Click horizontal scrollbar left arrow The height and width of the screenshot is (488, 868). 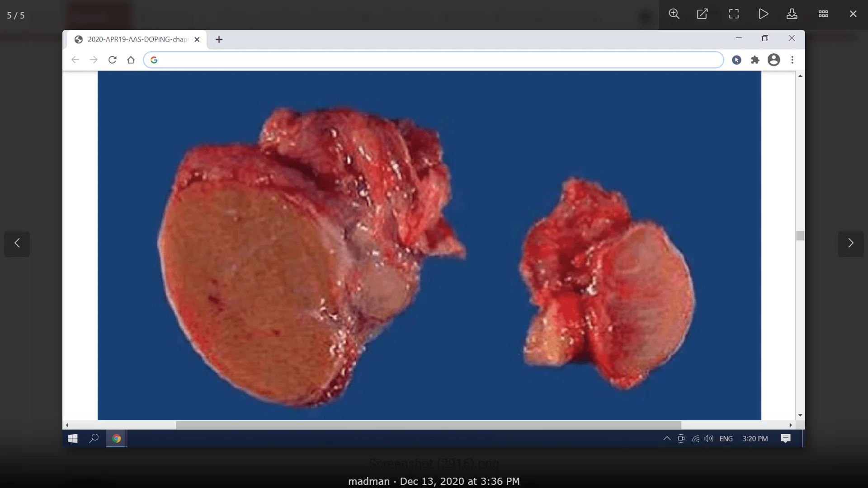pos(67,425)
